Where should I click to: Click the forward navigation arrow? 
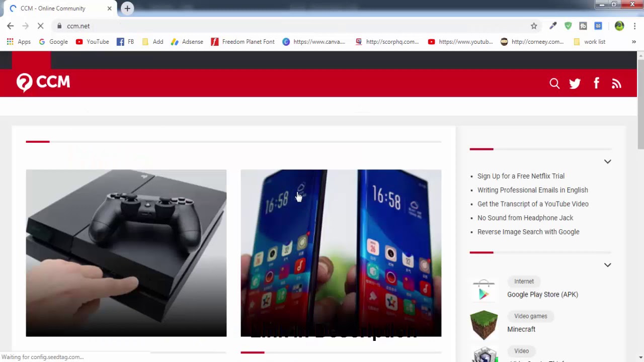coord(25,26)
